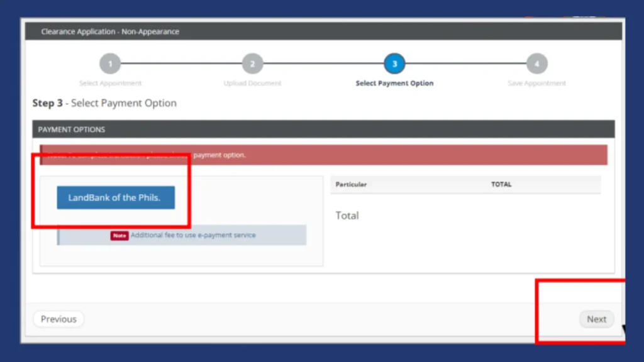Click the Particular column header
Screen dimensions: 644x362
tap(350, 184)
